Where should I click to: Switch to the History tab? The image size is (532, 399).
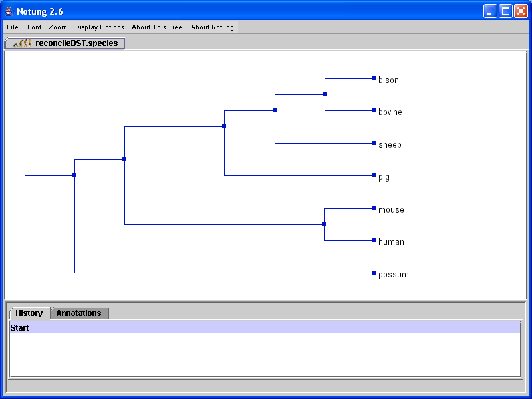click(x=29, y=313)
